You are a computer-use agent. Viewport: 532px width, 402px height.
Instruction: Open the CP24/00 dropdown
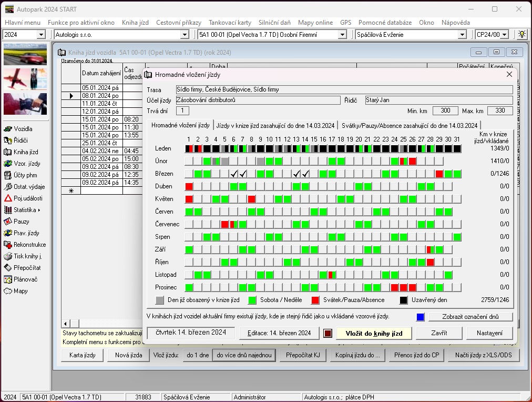tap(504, 35)
